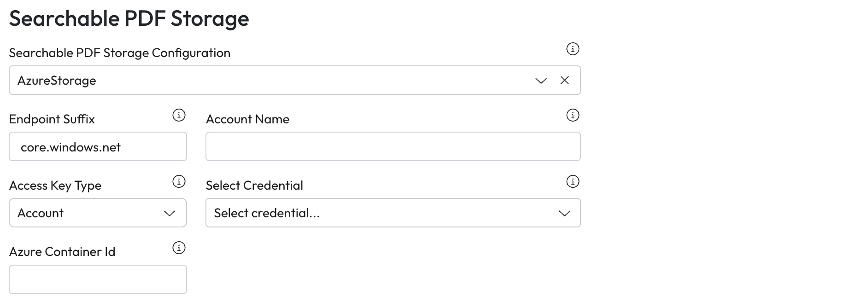868x302 pixels.
Task: Focus the Endpoint Suffix field containing core.windows.net
Action: point(98,147)
